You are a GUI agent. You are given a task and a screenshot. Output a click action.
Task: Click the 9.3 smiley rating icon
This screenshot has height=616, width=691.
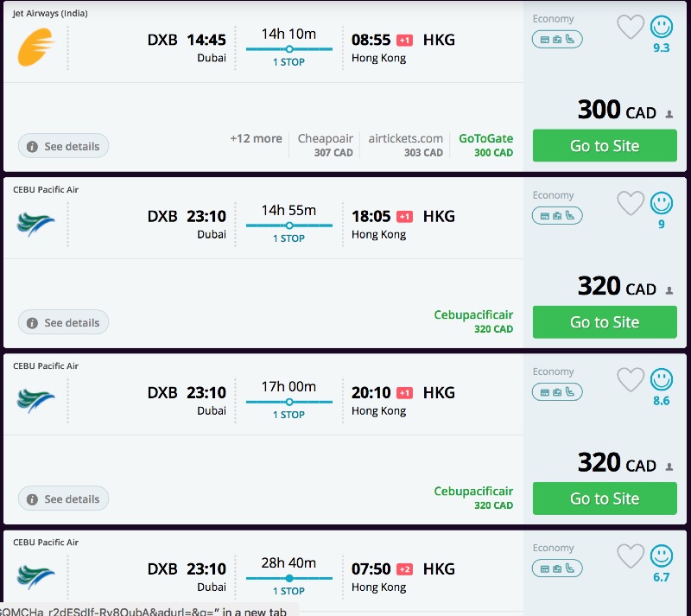click(x=662, y=27)
